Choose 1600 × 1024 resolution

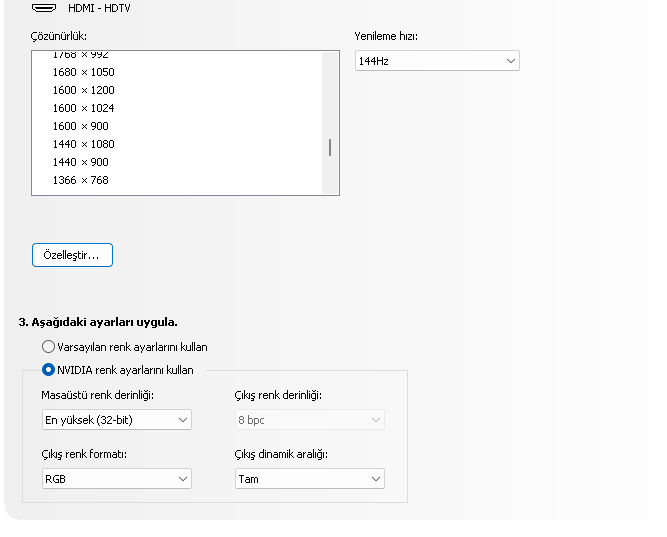(x=83, y=108)
